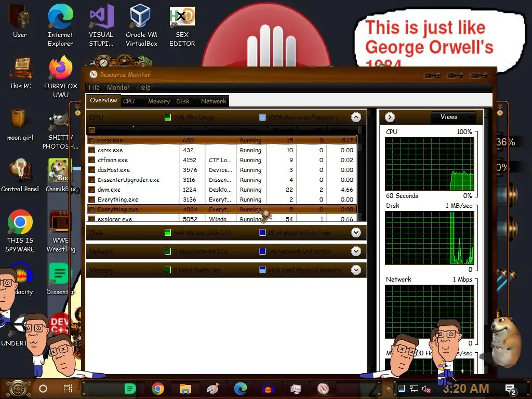Open Chrome from the taskbar
Viewport: 532px width, 399px height.
(x=158, y=389)
